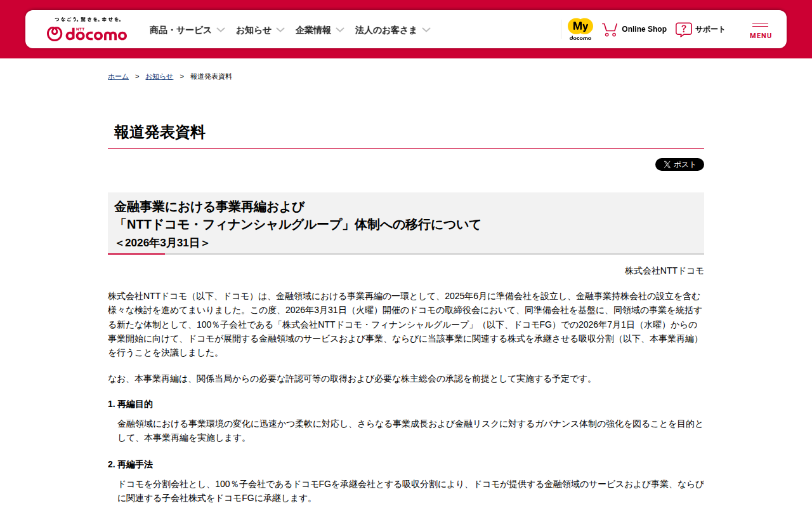812x508 pixels.
Task: Open the 企業情報 menu
Action: 313,30
